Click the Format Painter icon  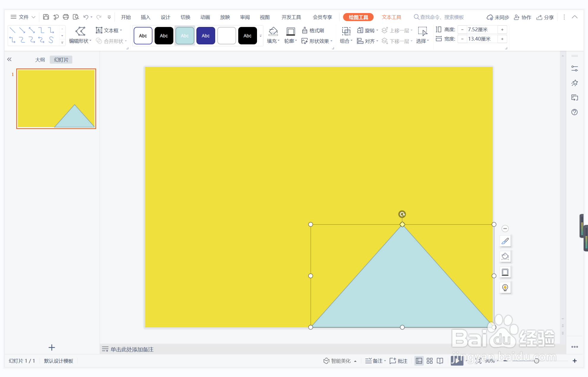[x=313, y=30]
